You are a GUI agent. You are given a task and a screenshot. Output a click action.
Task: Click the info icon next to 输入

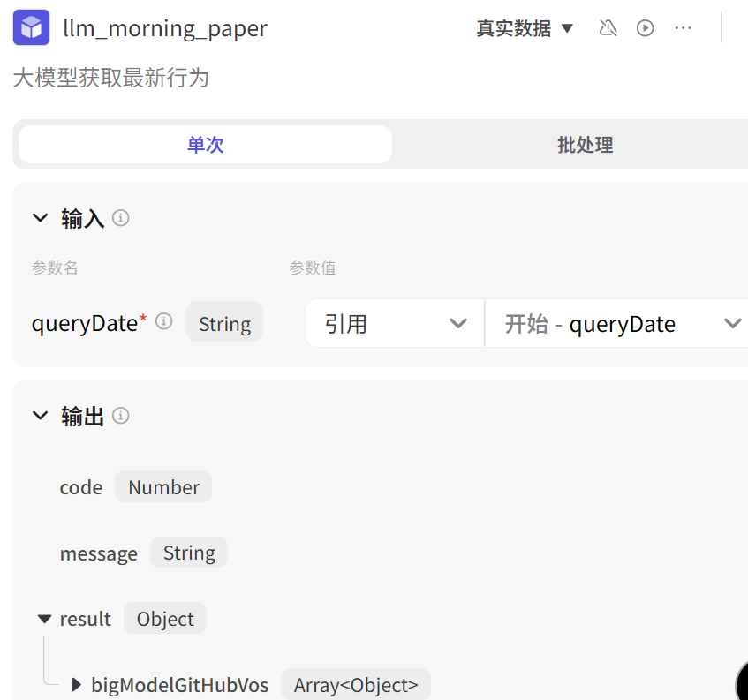click(121, 218)
